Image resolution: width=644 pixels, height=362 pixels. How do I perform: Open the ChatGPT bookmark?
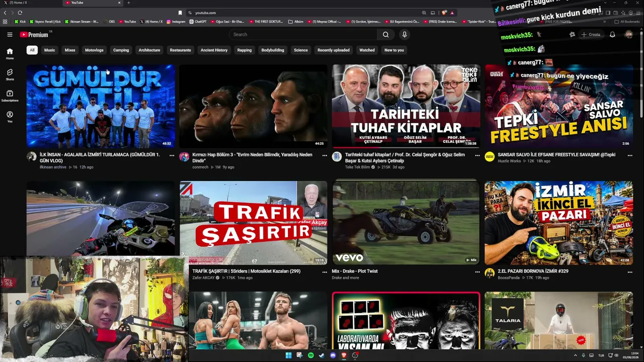coord(198,22)
